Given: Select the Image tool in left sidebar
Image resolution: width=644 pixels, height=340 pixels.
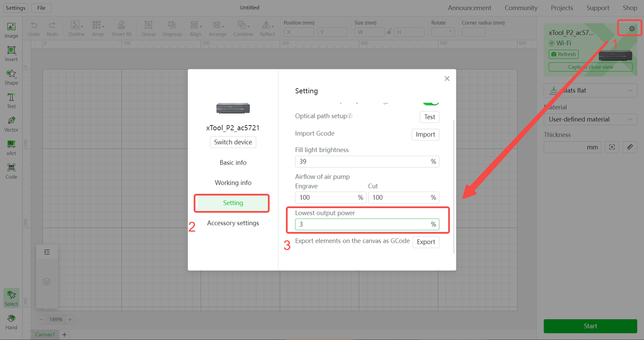Looking at the screenshot, I should click(x=11, y=30).
